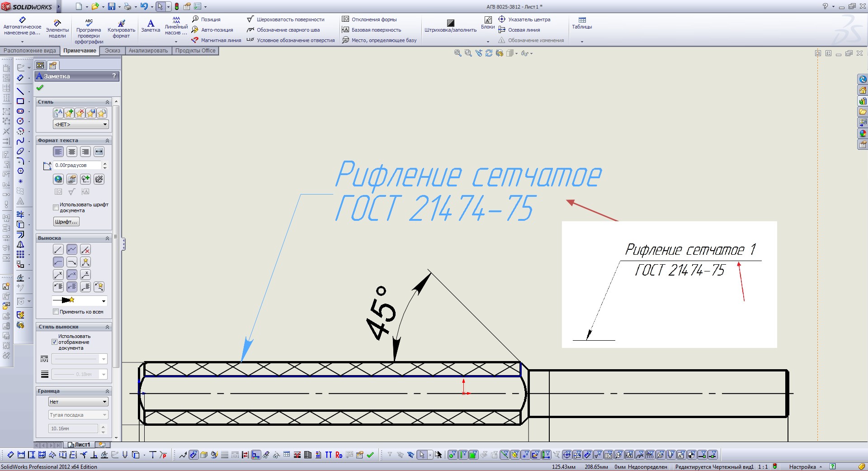
Task: Select the Лист1 sheet tab
Action: click(x=79, y=445)
